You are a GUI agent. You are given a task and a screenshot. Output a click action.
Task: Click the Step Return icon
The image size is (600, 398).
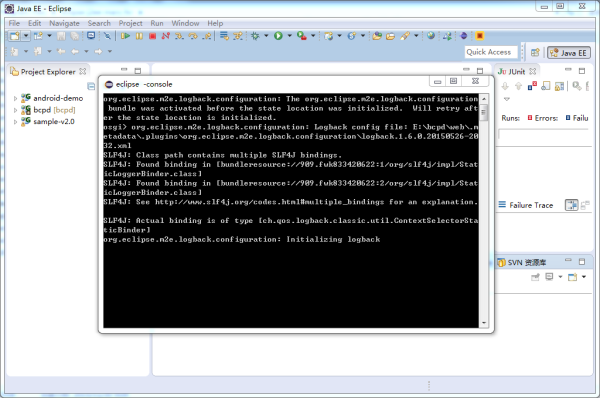coord(207,36)
